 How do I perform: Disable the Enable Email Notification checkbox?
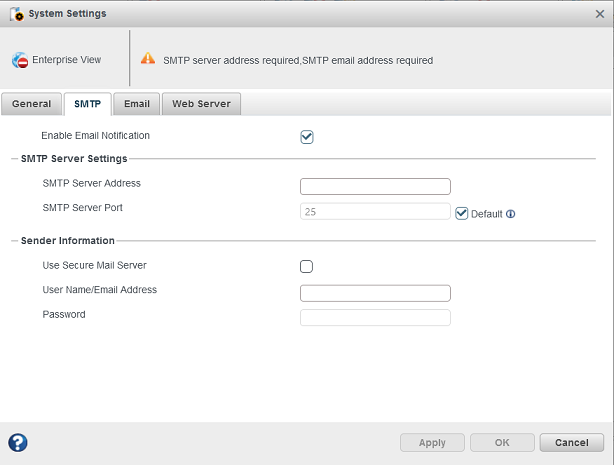(x=307, y=137)
